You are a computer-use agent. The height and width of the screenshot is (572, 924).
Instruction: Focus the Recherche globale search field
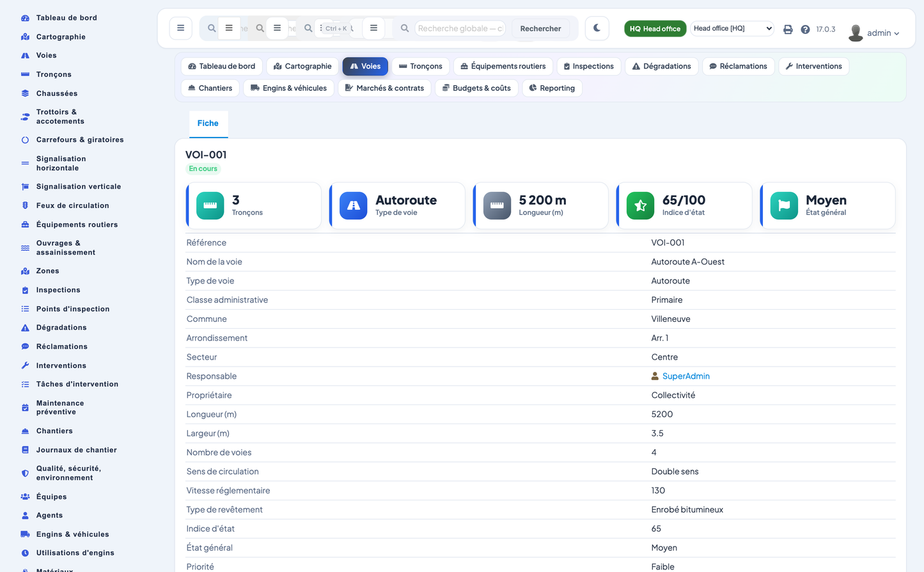[x=460, y=28]
